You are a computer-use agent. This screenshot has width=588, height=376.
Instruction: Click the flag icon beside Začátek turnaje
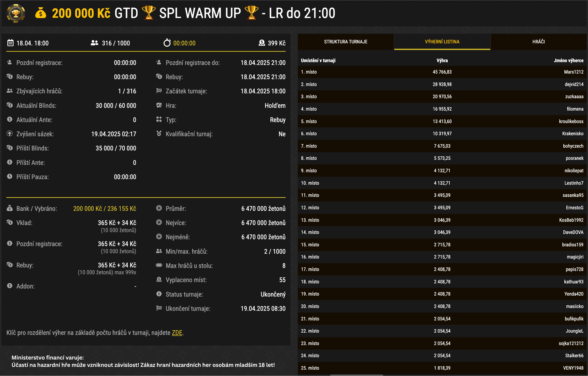click(x=159, y=91)
